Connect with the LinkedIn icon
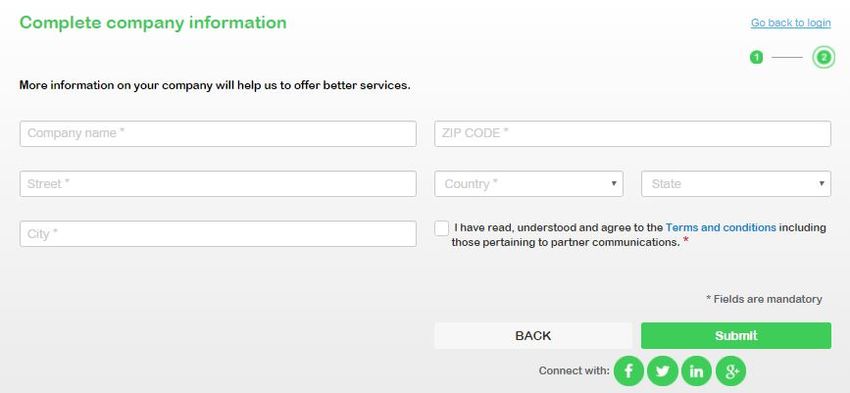850x393 pixels. coord(697,371)
